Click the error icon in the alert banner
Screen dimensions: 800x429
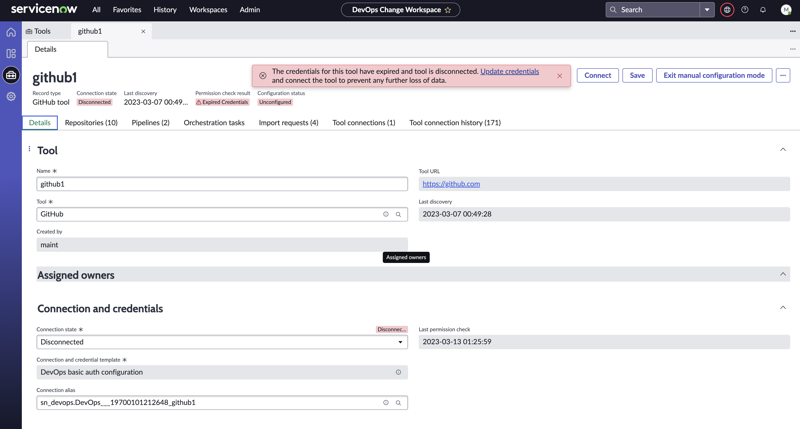(x=263, y=75)
